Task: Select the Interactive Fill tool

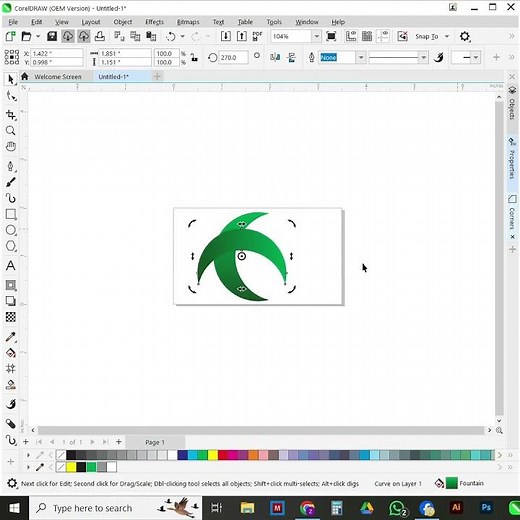Action: 11,353
